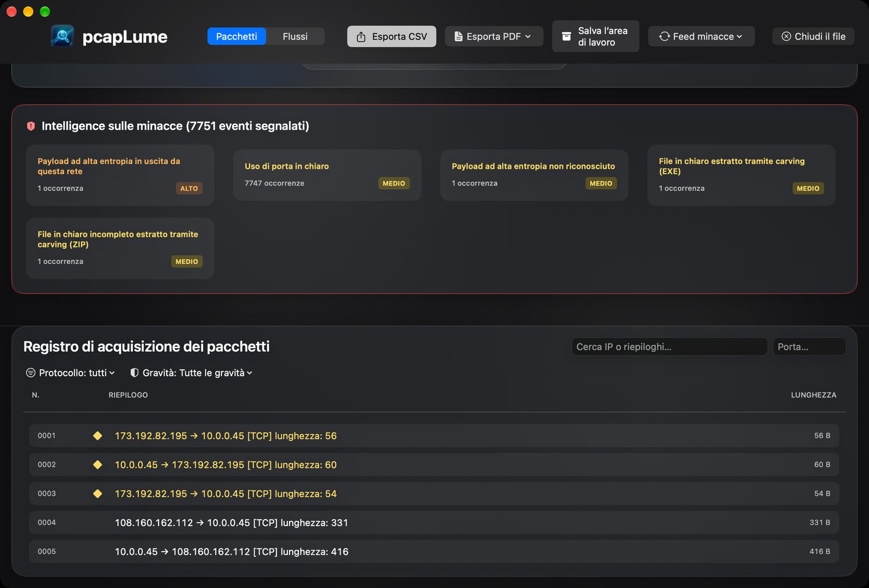The width and height of the screenshot is (869, 588).
Task: Close the file with Chiudi il file
Action: (814, 36)
